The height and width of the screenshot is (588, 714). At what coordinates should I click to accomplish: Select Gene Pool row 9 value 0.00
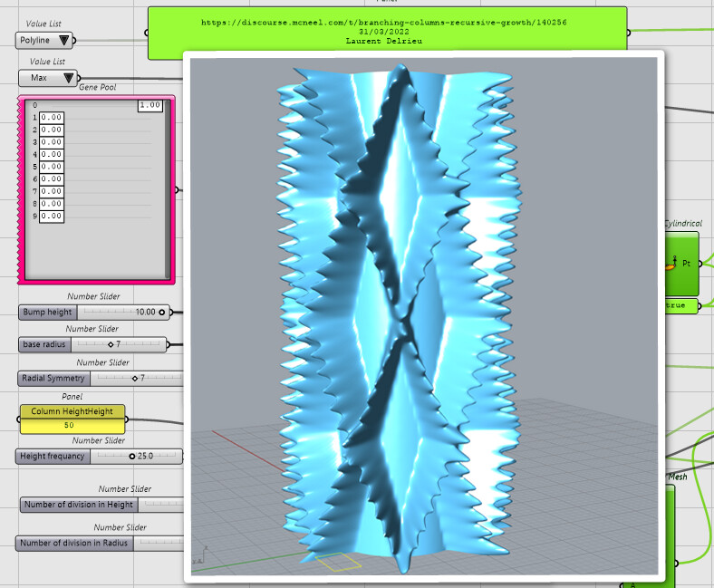(x=52, y=216)
